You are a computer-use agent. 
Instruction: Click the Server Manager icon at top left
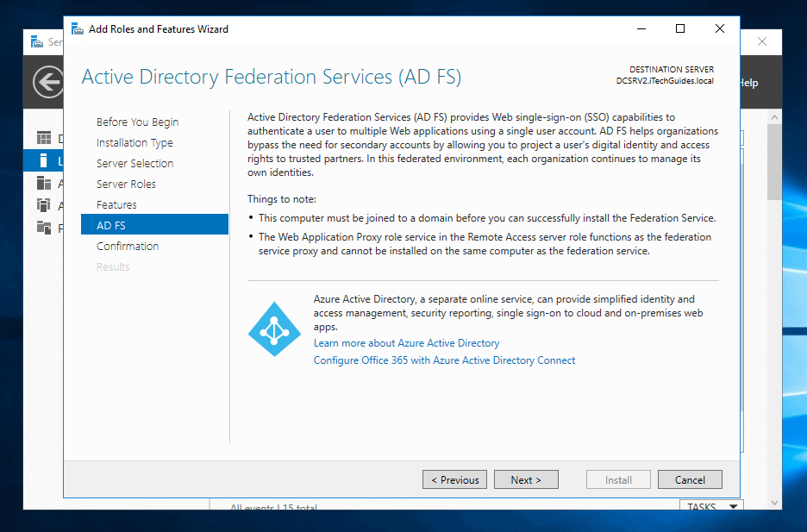(x=35, y=41)
